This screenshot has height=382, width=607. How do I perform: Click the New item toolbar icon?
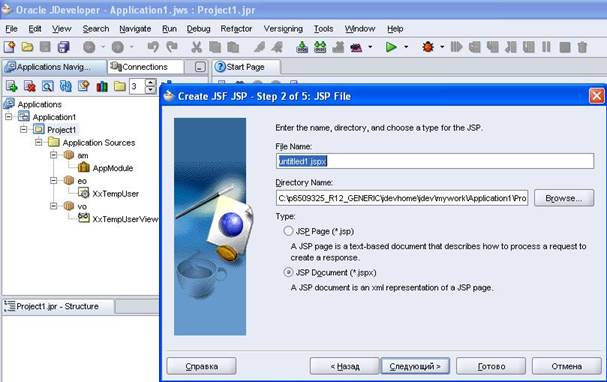click(x=9, y=47)
